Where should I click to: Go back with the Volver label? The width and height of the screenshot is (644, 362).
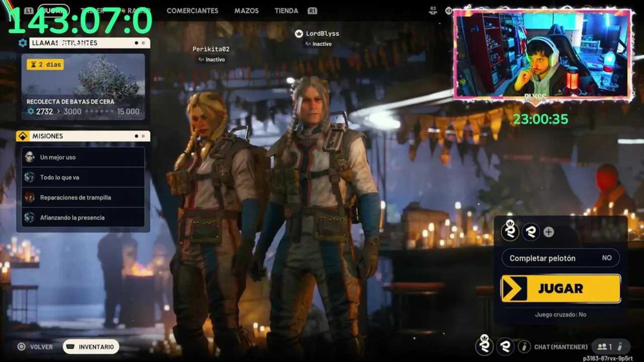(41, 347)
